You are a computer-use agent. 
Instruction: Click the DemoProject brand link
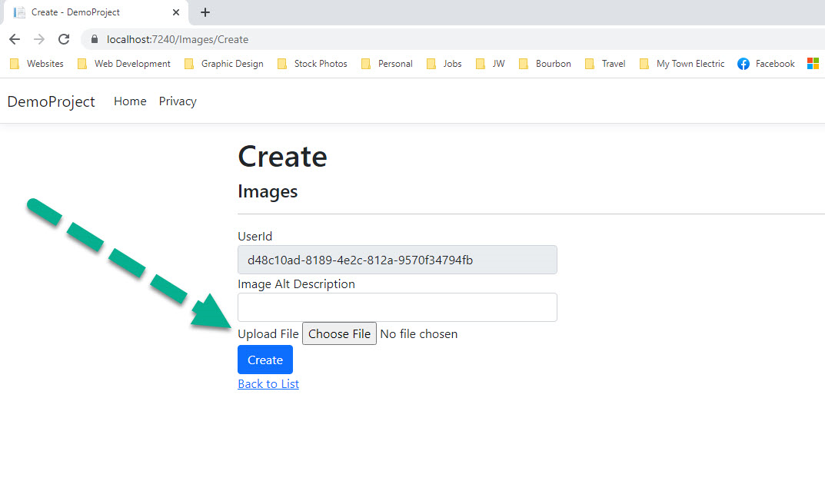click(x=51, y=101)
